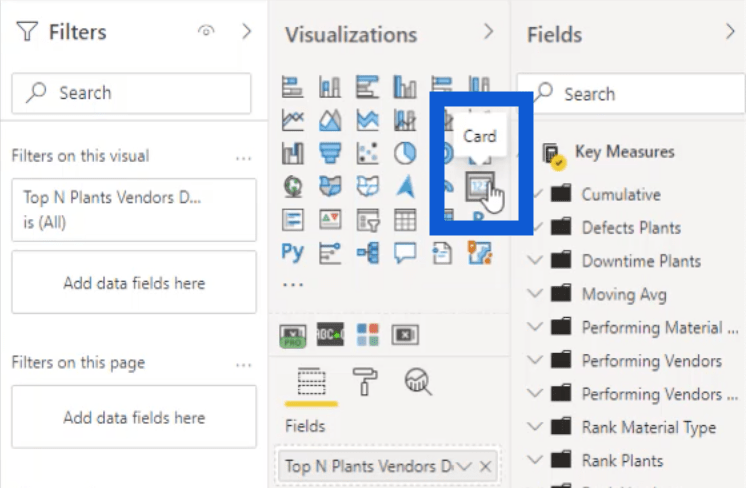Image resolution: width=746 pixels, height=488 pixels.
Task: Click the Fields pane search box
Action: click(631, 93)
